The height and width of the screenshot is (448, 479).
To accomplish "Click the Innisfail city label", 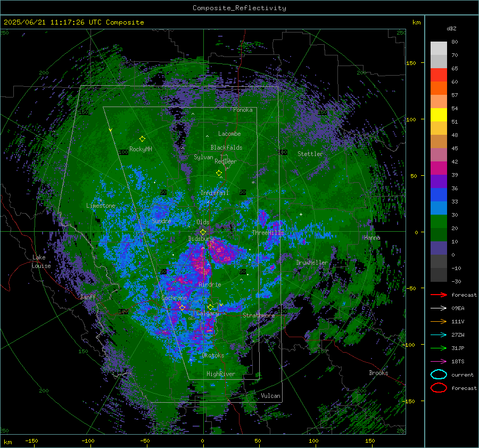I will (214, 193).
